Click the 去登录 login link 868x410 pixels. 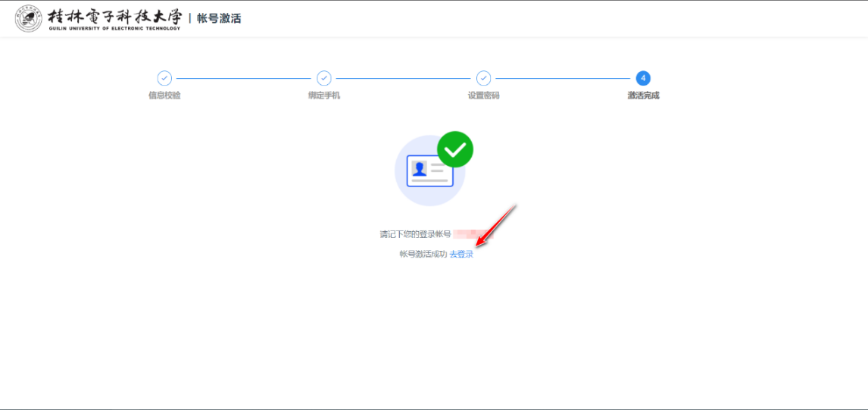[461, 255]
